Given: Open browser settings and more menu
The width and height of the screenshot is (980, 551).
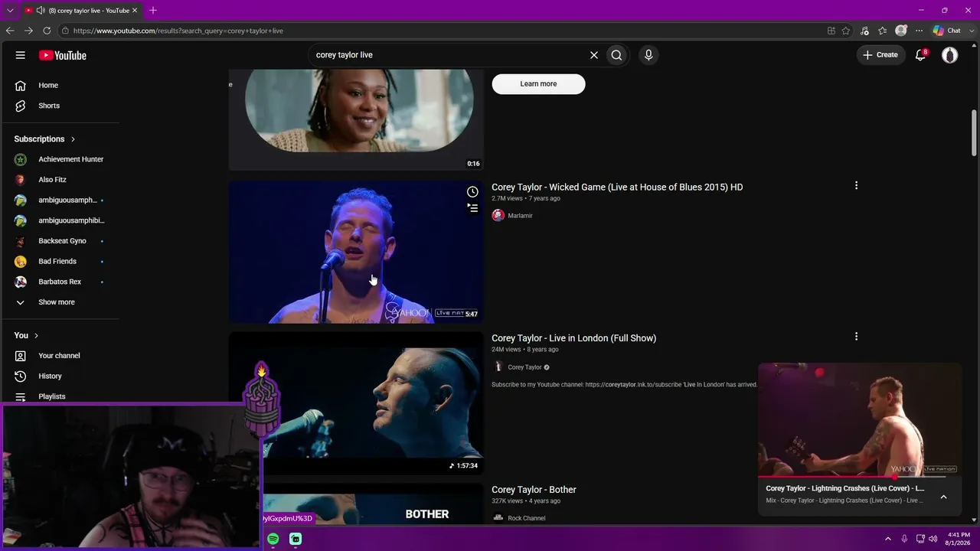Looking at the screenshot, I should pyautogui.click(x=919, y=31).
